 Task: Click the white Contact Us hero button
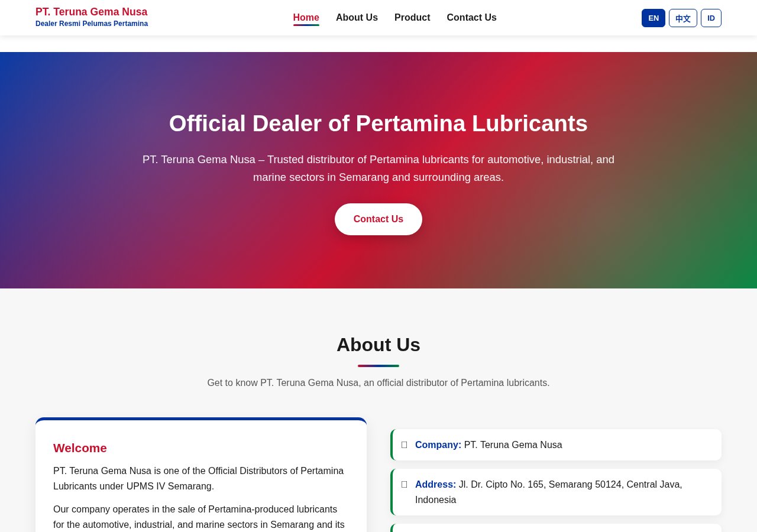coord(378,219)
